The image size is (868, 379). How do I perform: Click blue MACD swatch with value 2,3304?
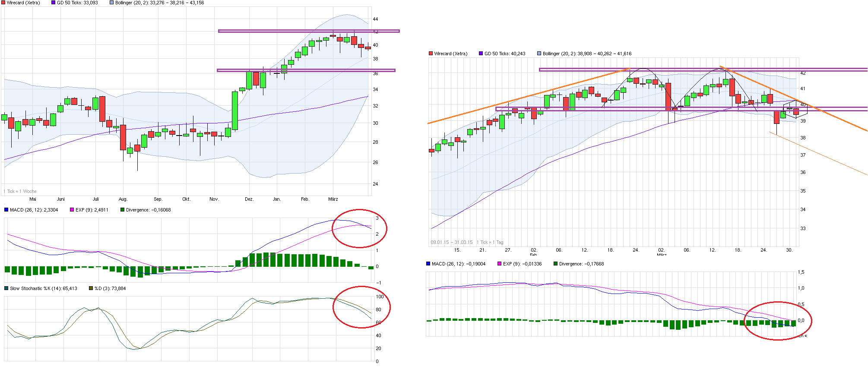(x=6, y=210)
